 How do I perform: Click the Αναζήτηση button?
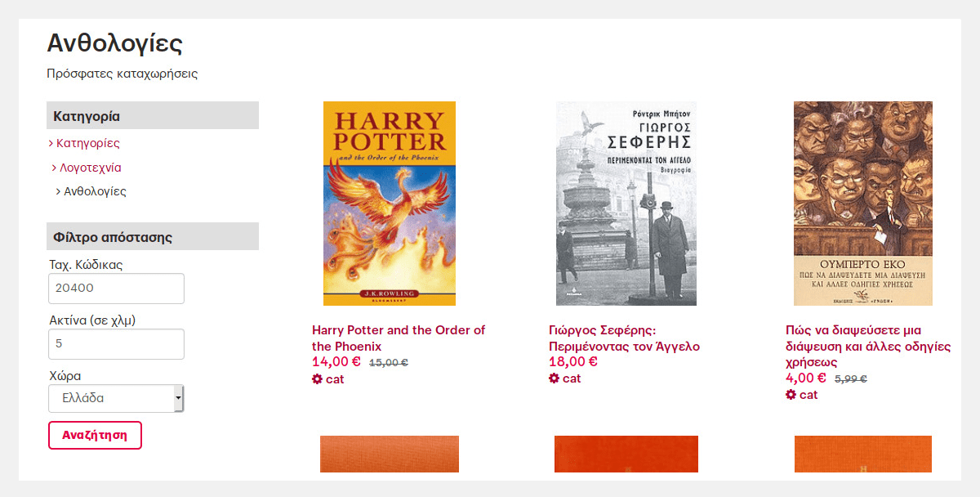pos(96,435)
